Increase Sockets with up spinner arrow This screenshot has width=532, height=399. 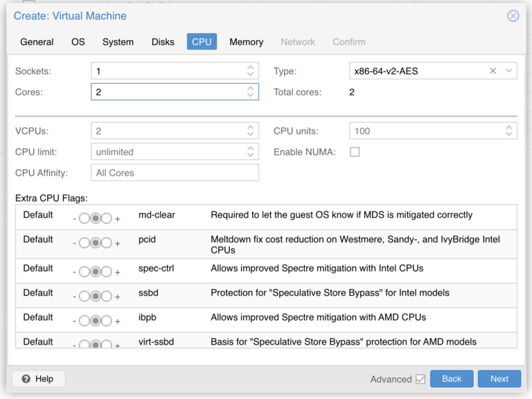pyautogui.click(x=250, y=67)
